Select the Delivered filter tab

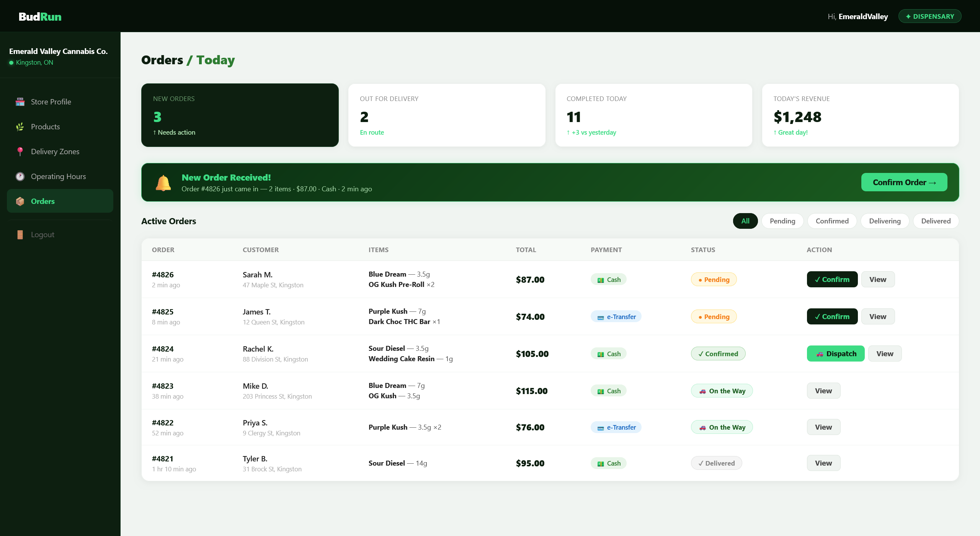click(x=936, y=221)
